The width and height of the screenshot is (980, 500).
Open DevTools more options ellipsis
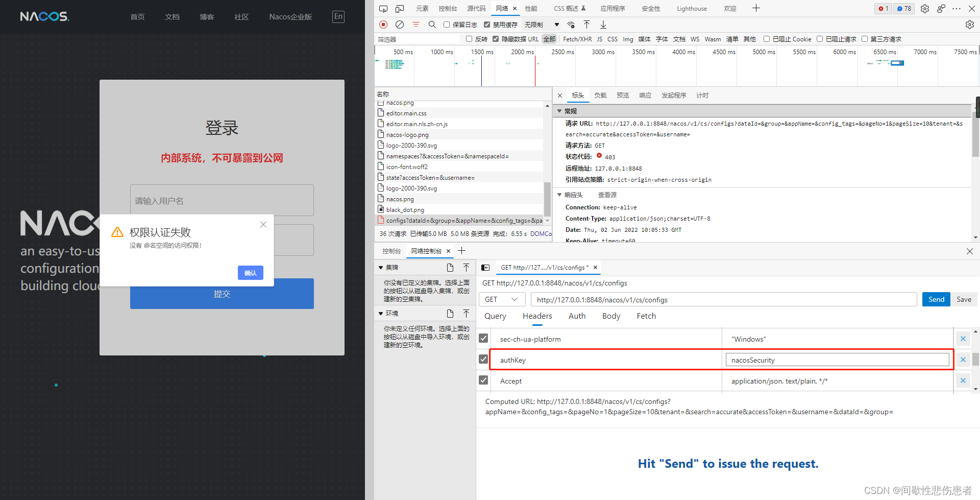(x=957, y=9)
